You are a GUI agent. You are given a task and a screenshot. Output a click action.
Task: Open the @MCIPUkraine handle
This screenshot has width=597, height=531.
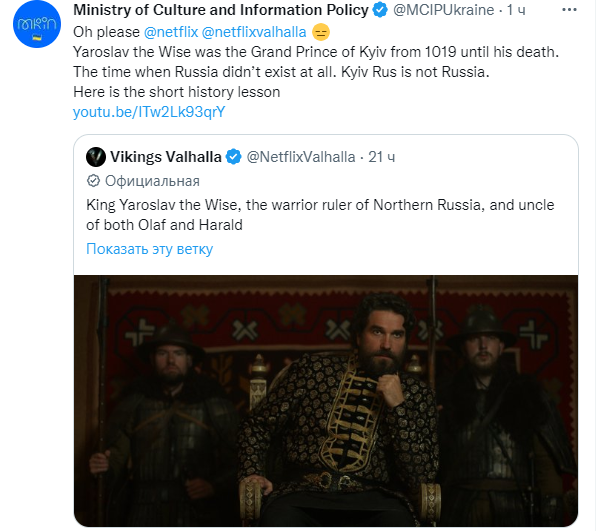(x=444, y=10)
